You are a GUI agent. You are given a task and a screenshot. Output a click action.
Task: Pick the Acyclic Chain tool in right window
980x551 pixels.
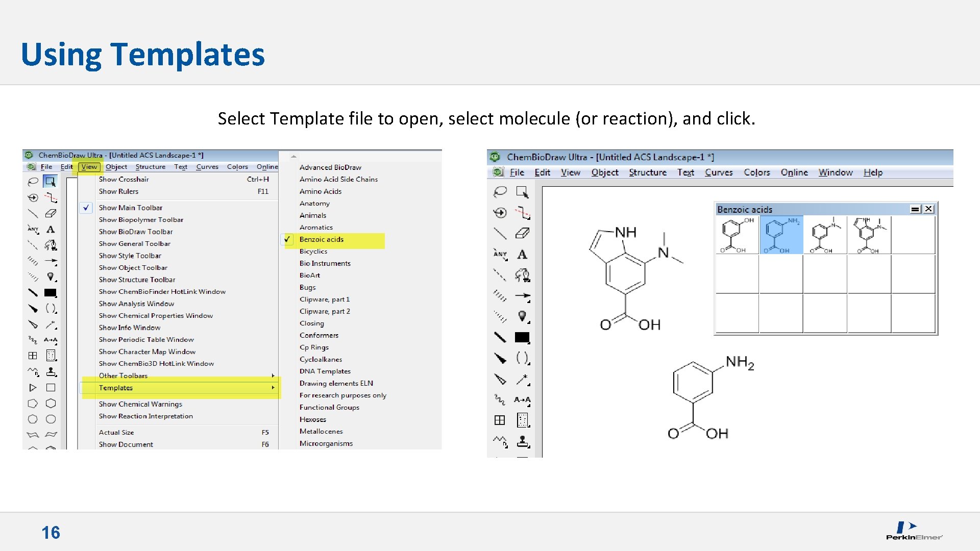pos(500,441)
